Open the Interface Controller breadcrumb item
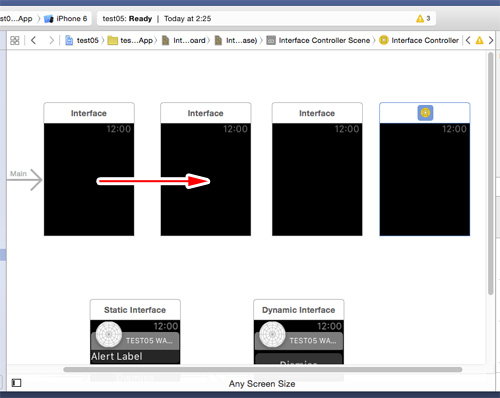Screen dimensions: 500x398 click(x=419, y=40)
